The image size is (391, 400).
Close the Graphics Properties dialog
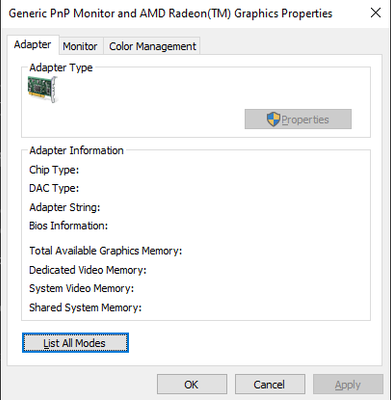376,13
